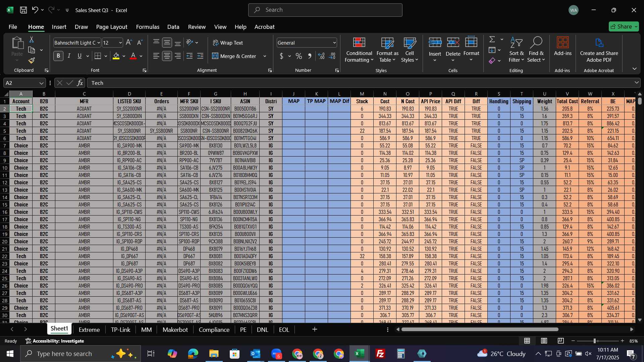Apply red font color with the A icon
Image resolution: width=644 pixels, height=362 pixels.
point(133,56)
